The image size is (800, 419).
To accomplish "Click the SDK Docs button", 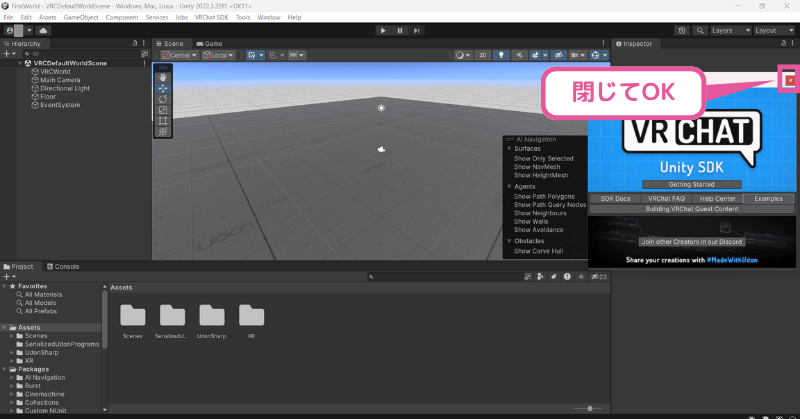I will click(615, 199).
